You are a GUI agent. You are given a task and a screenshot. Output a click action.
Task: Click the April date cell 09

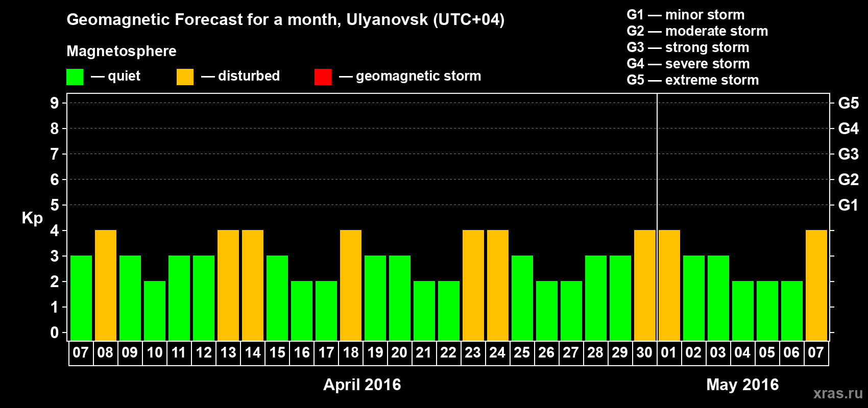pos(130,353)
